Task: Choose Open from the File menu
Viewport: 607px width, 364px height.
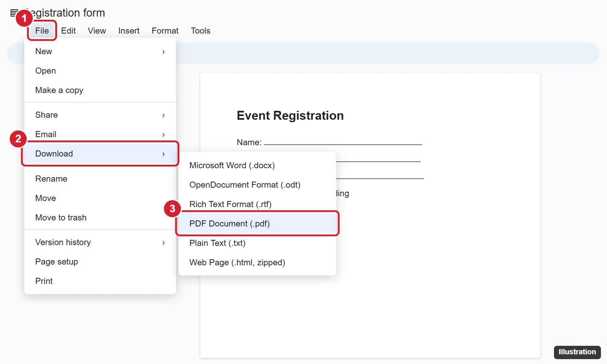Action: (x=100, y=71)
